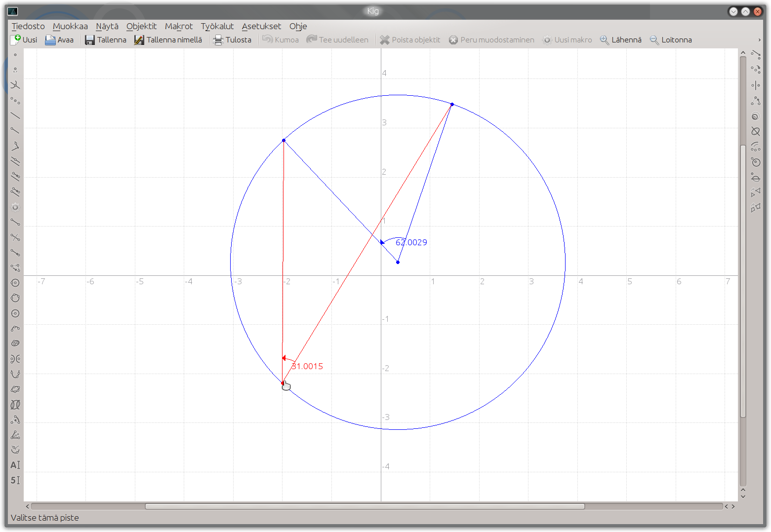Expand the toolbar overflow chevron

pyautogui.click(x=759, y=40)
